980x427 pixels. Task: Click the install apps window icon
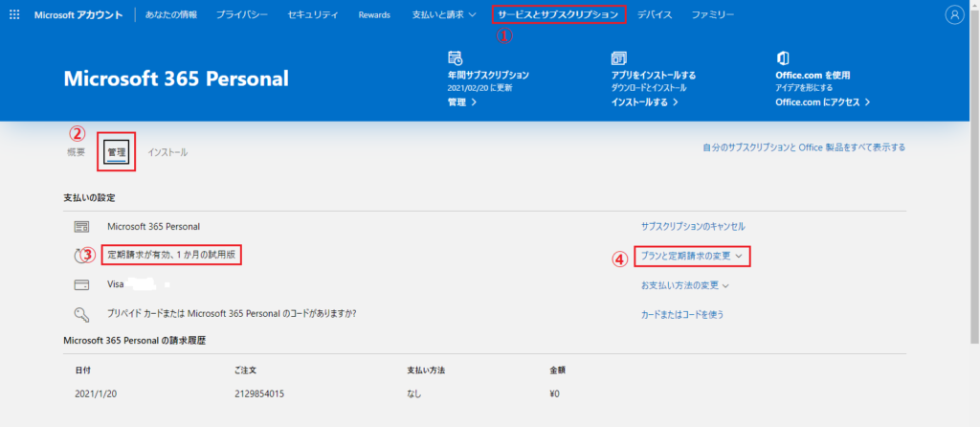pos(618,58)
